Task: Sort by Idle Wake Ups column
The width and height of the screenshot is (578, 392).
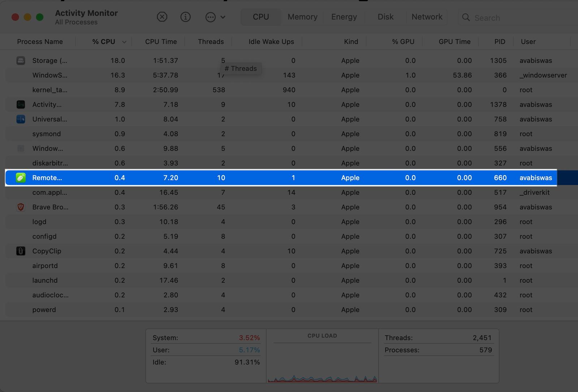Action: [x=271, y=42]
